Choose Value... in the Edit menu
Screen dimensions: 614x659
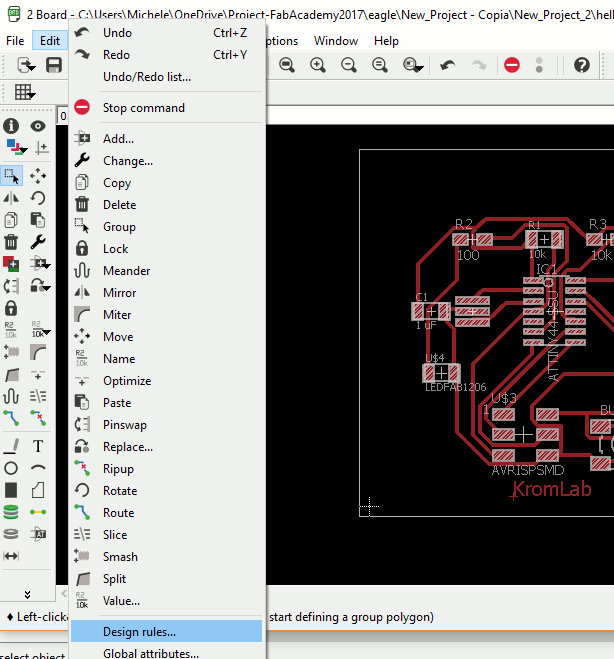(x=166, y=601)
